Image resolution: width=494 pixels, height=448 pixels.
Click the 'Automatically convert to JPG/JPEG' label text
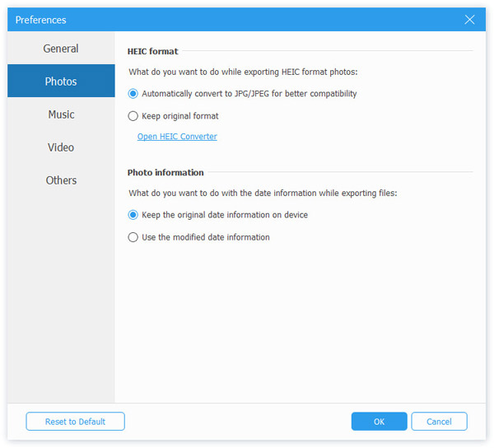pos(249,94)
